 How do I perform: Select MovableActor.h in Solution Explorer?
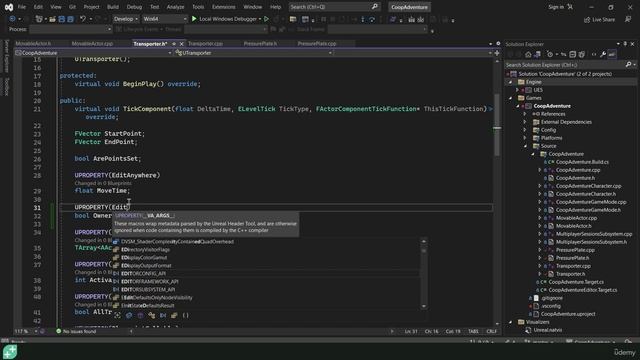(x=573, y=226)
